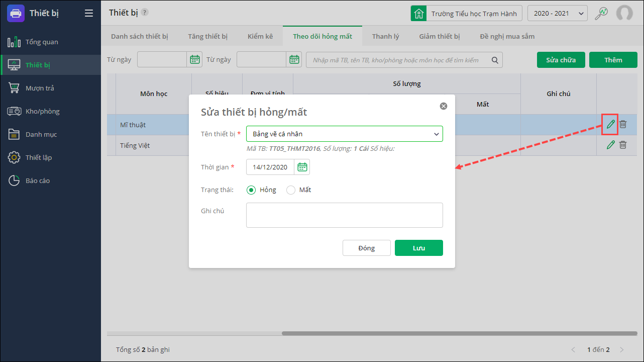Switch to the Kiểm kê tab
The width and height of the screenshot is (644, 362).
pyautogui.click(x=260, y=36)
